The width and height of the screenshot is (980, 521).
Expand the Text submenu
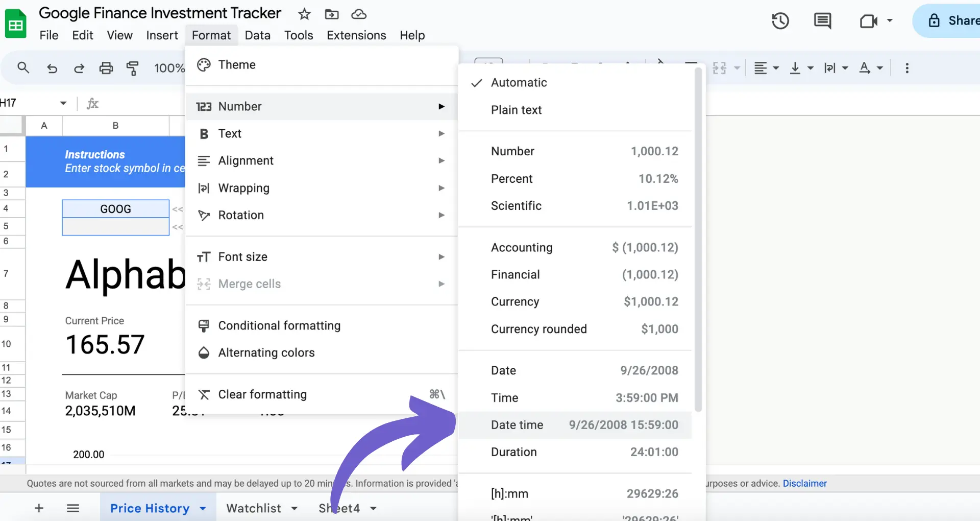tap(322, 133)
